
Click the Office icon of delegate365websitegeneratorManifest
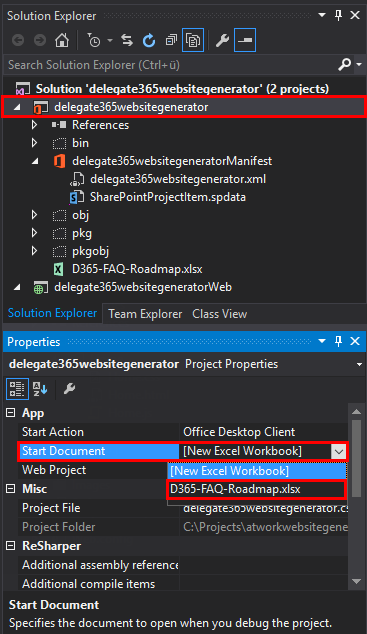pyautogui.click(x=59, y=161)
